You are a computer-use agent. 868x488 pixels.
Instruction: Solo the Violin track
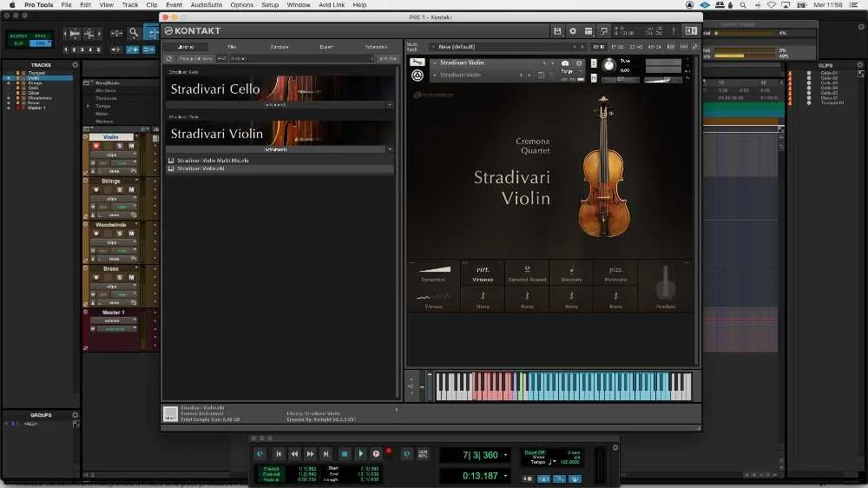(119, 146)
